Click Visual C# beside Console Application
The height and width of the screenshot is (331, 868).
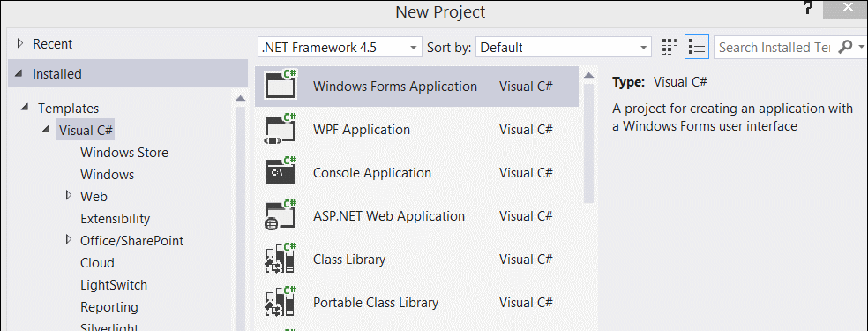point(526,173)
